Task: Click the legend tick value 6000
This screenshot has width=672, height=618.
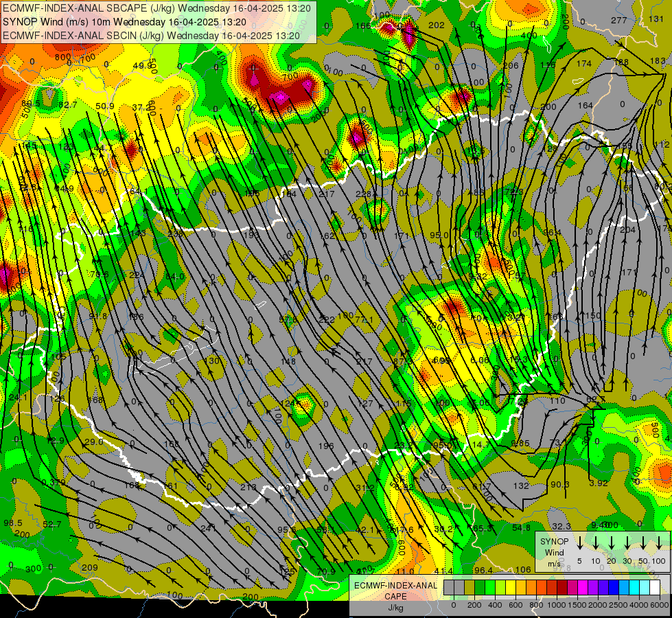Action: coord(660,605)
